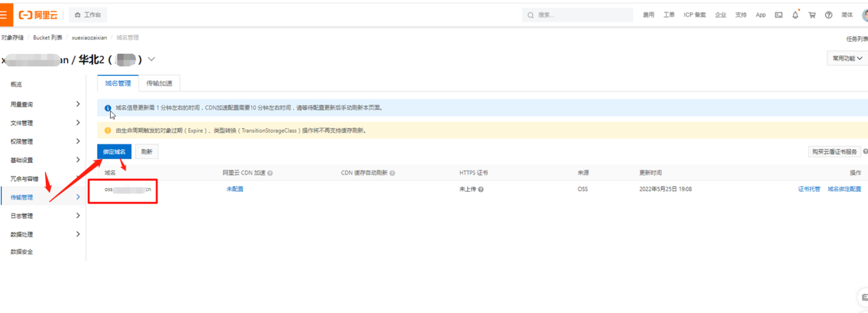Switch to the 传输加速 tab
This screenshot has width=868, height=313.
click(159, 83)
